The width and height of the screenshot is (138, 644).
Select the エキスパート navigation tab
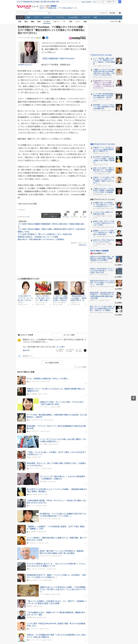pyautogui.click(x=48, y=17)
